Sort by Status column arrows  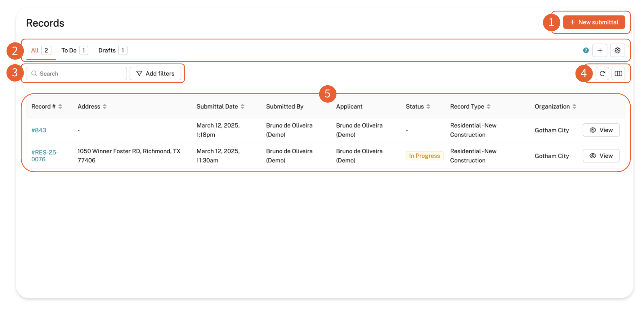coord(428,106)
